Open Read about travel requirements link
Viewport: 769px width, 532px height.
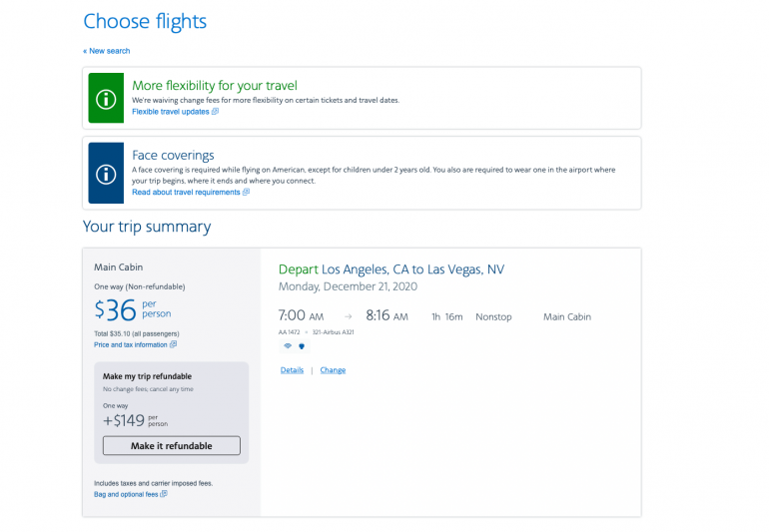point(186,193)
